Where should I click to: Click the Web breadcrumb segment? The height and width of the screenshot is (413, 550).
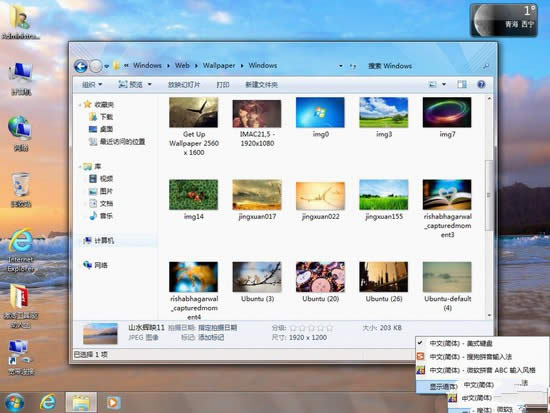[182, 66]
